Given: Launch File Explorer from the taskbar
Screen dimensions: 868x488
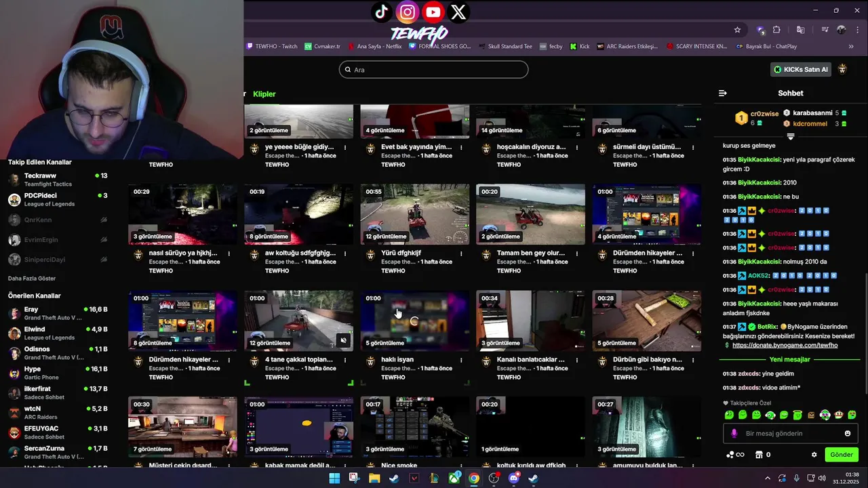Looking at the screenshot, I should (x=374, y=479).
